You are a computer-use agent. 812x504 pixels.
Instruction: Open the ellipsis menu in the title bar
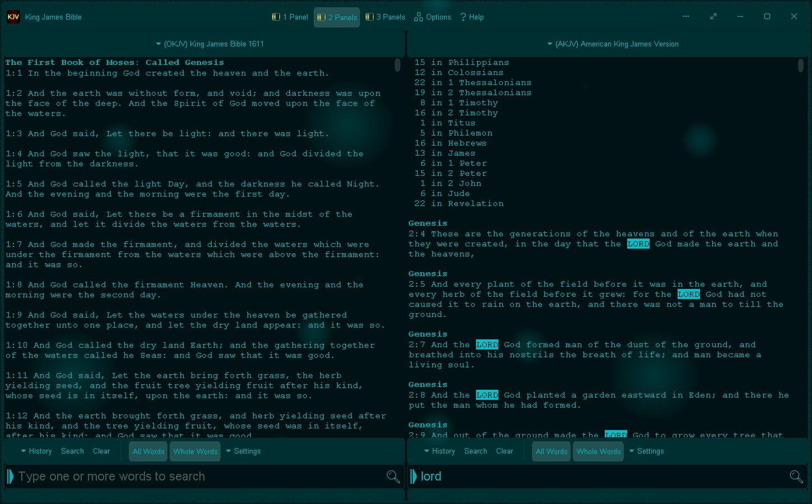click(x=685, y=16)
